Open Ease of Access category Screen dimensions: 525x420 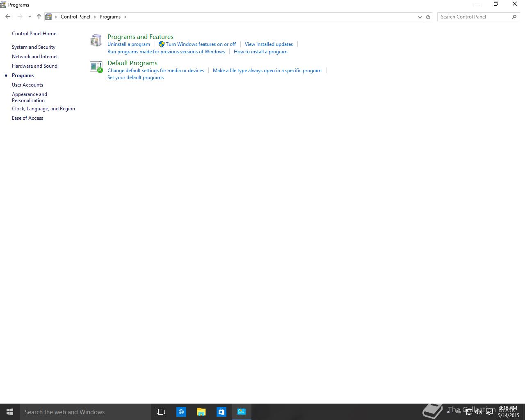click(27, 118)
